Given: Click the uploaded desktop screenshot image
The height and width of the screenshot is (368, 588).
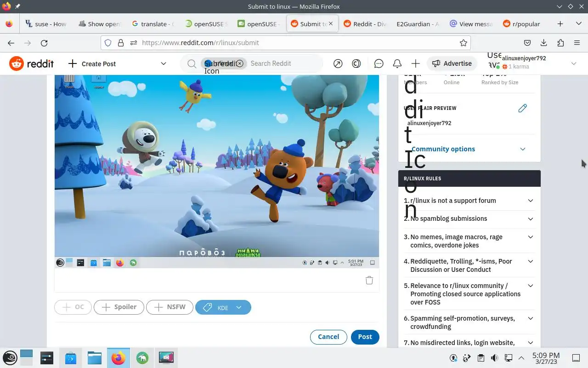Looking at the screenshot, I should (217, 171).
